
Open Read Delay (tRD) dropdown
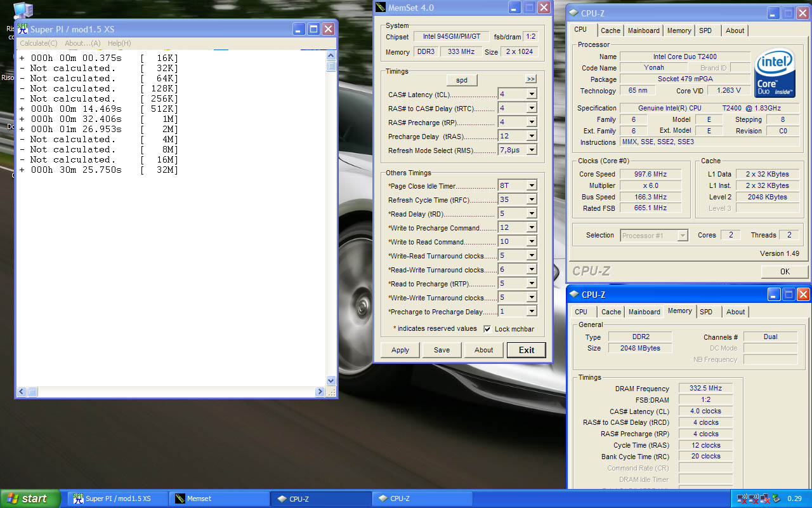coord(532,213)
